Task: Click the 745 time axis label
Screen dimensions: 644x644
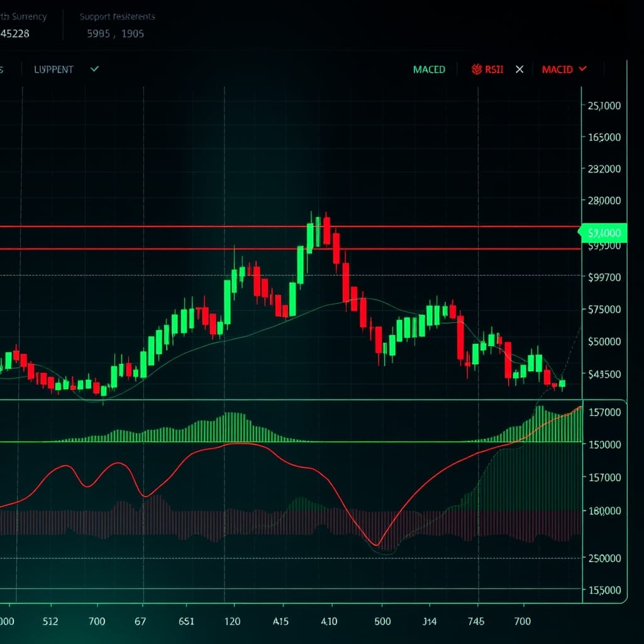Action: 476,621
